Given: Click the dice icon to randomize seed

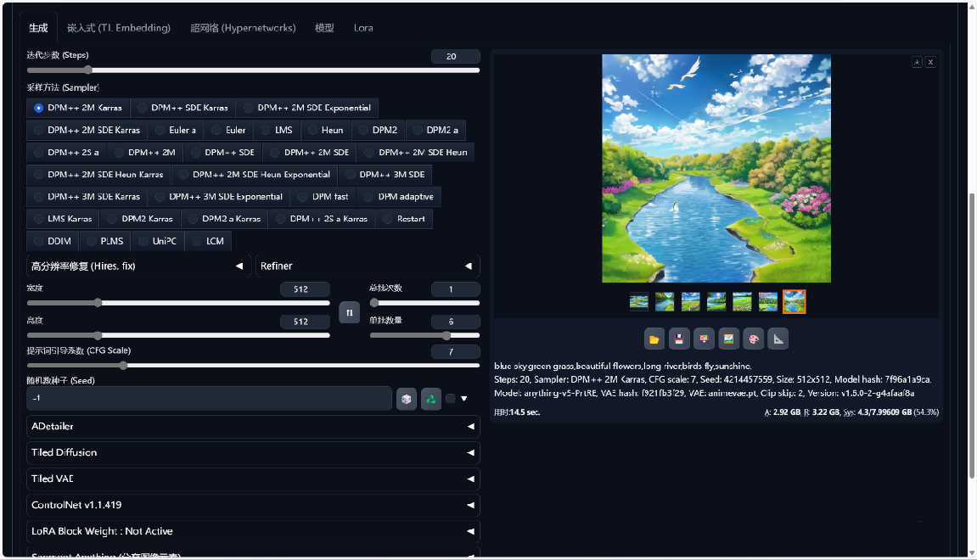Looking at the screenshot, I should tap(407, 399).
